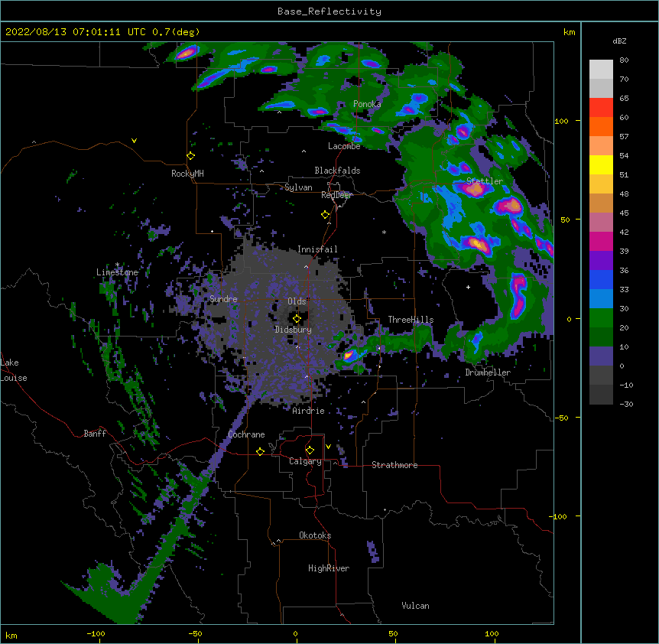
Task: Click the ThreeHills city label
Action: tap(411, 320)
